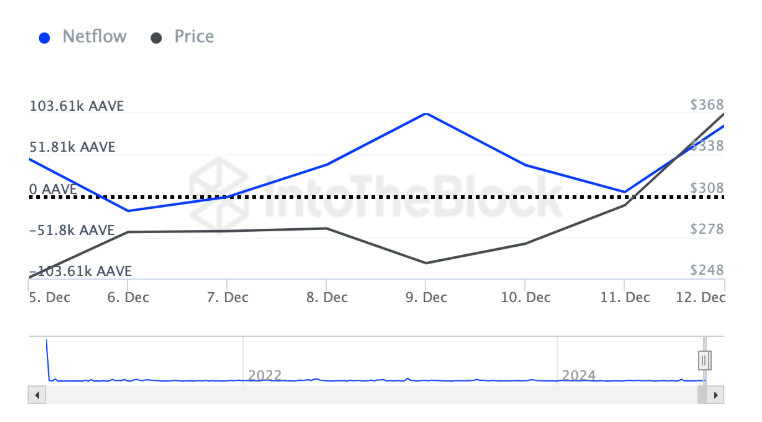This screenshot has height=422, width=762.
Task: Click the Price low point at 9. Dec
Action: pos(427,263)
